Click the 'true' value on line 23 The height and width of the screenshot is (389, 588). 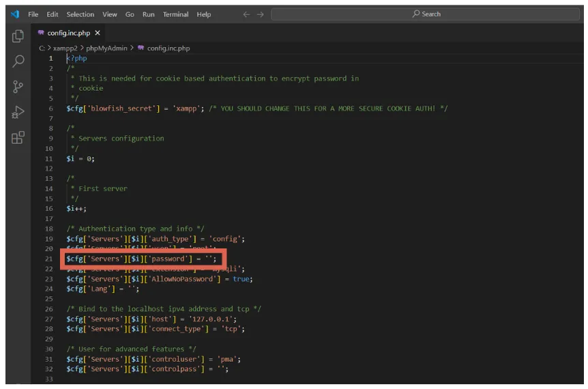click(241, 279)
